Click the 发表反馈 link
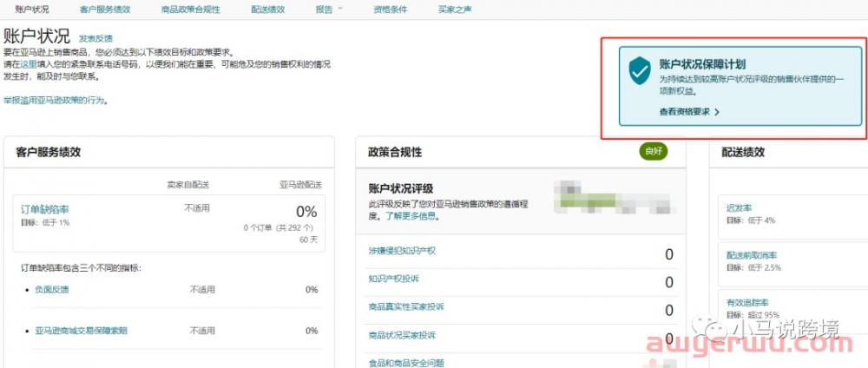The width and height of the screenshot is (868, 368). pos(95,39)
